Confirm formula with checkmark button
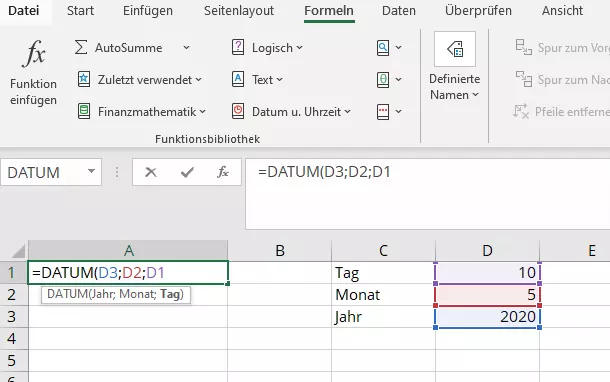 (187, 172)
